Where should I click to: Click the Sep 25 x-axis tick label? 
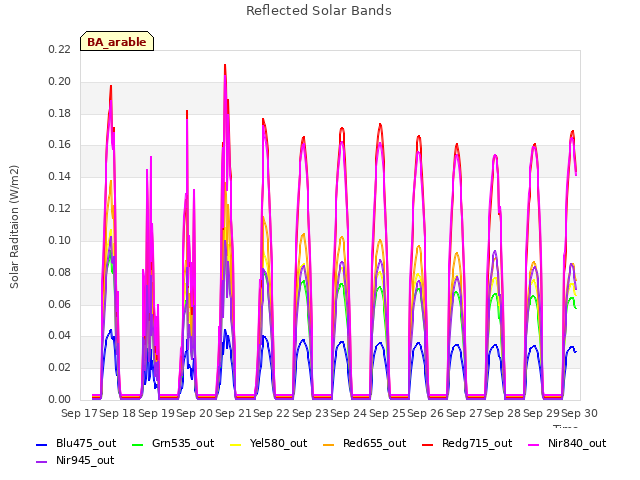(x=387, y=413)
